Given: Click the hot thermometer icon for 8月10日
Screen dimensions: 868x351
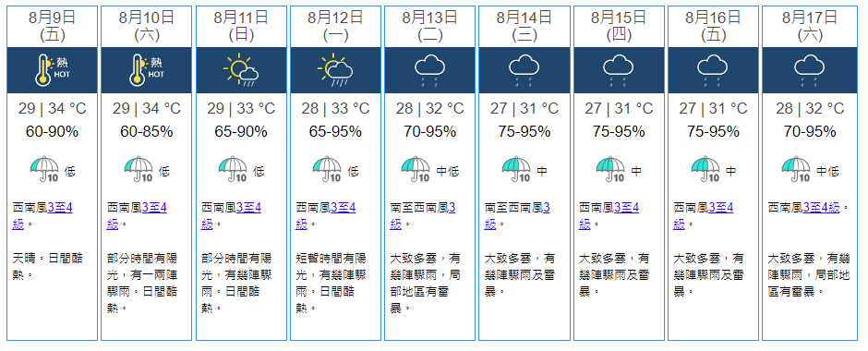Looking at the screenshot, I should [x=147, y=70].
